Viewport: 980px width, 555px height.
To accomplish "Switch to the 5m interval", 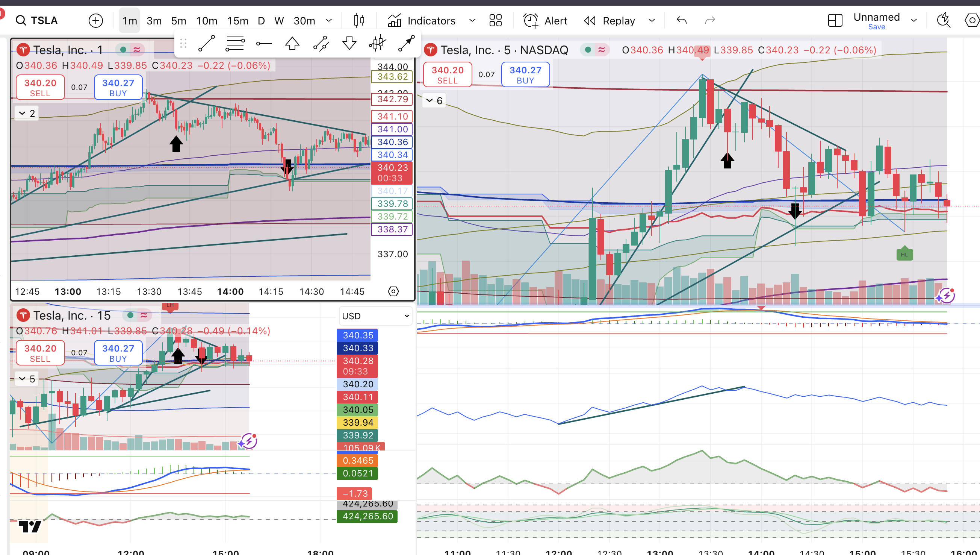I will pos(178,21).
